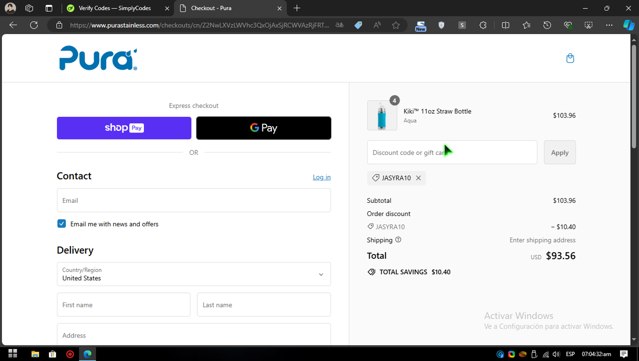Viewport: 639px width, 361px height.
Task: Pay with Shop Pay button
Action: point(124,128)
